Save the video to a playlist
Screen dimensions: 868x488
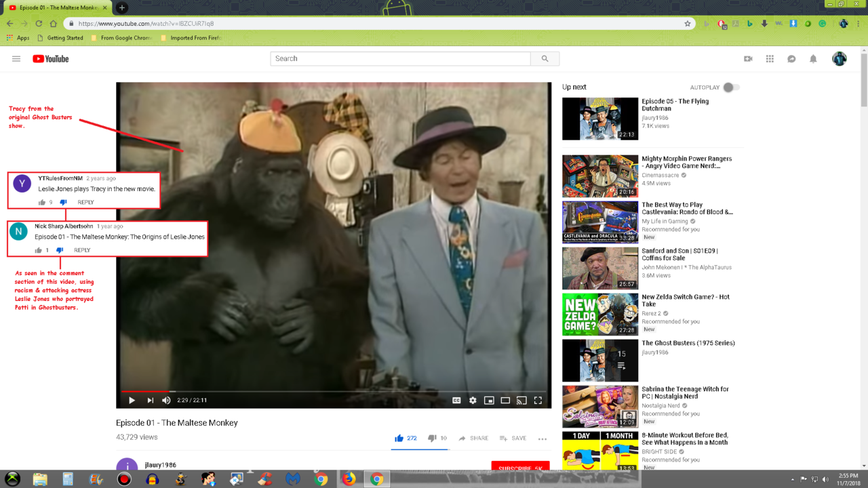513,438
